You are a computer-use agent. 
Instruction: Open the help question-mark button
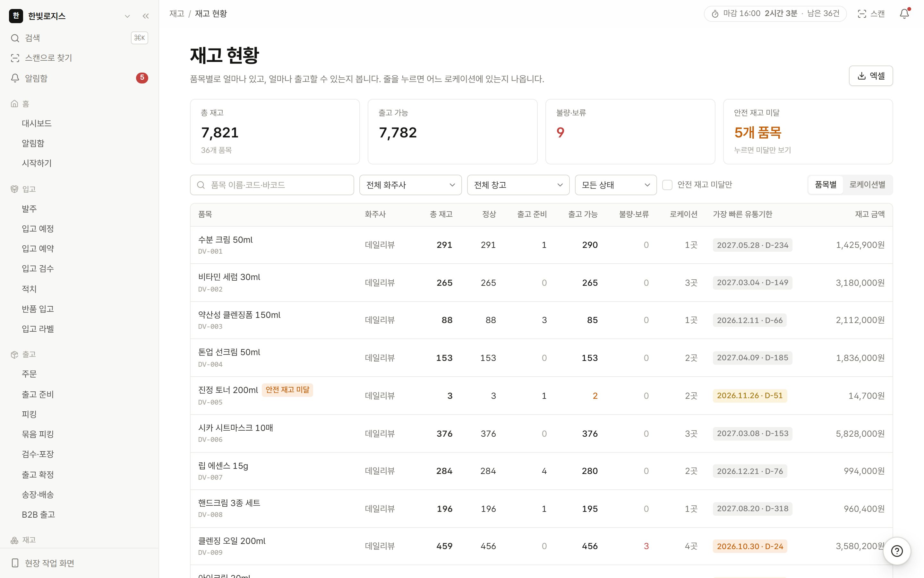pyautogui.click(x=896, y=551)
